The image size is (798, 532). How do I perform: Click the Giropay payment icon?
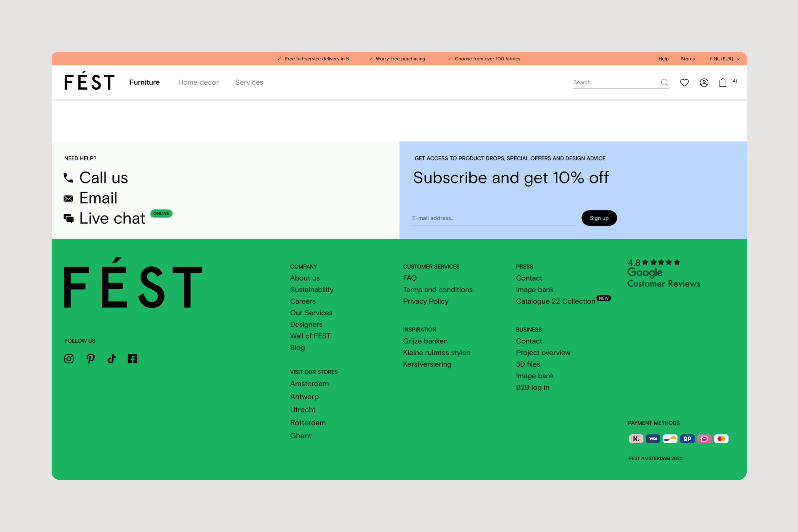pos(687,439)
